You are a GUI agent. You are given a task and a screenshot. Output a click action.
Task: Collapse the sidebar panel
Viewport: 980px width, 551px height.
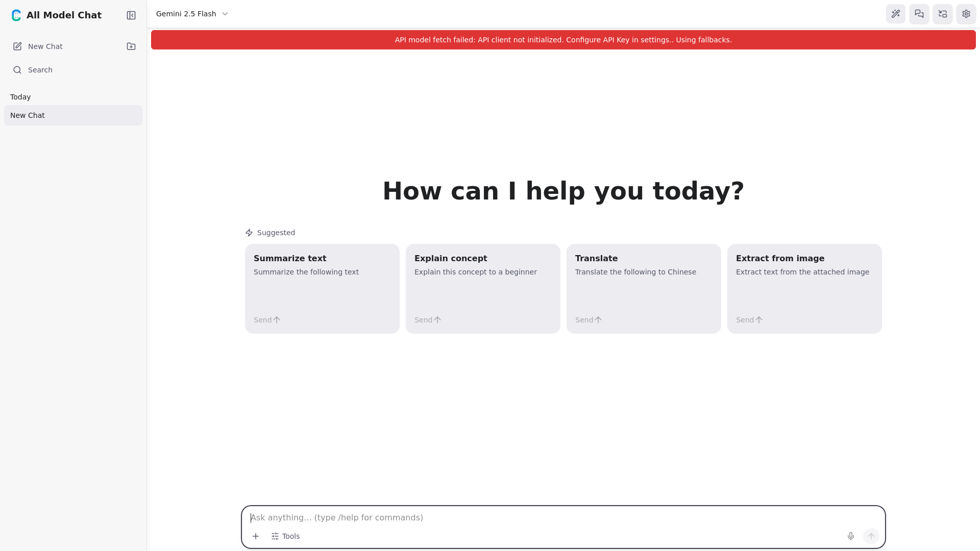131,15
